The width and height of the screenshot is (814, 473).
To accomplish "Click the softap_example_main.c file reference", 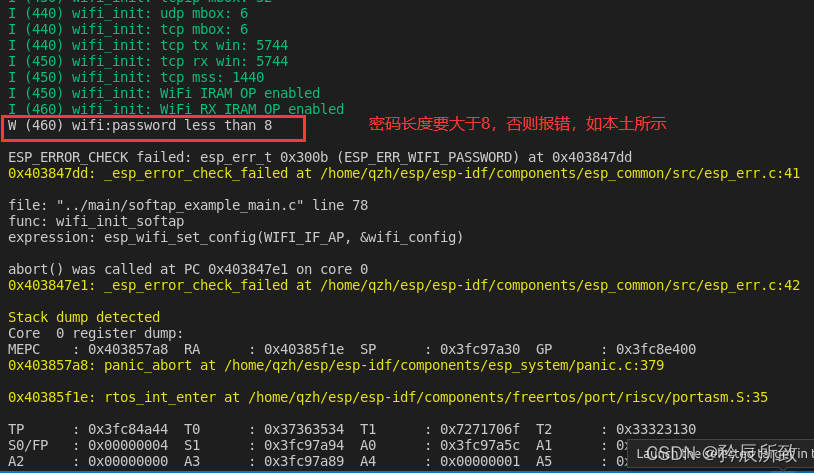I will tap(180, 206).
